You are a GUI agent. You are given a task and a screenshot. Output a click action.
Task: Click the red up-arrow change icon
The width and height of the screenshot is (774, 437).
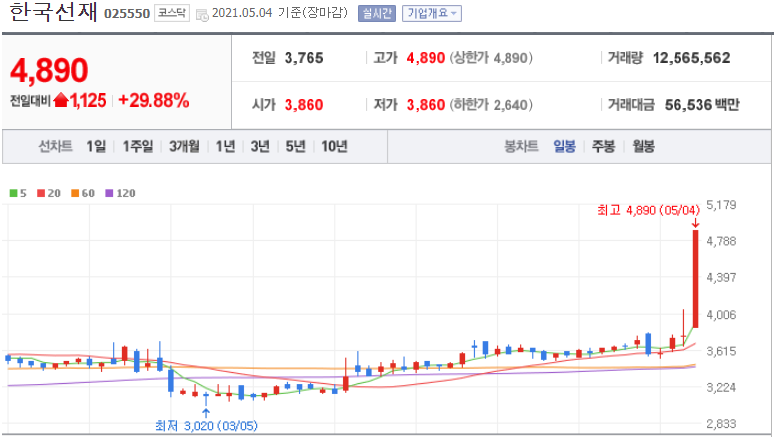pyautogui.click(x=61, y=100)
